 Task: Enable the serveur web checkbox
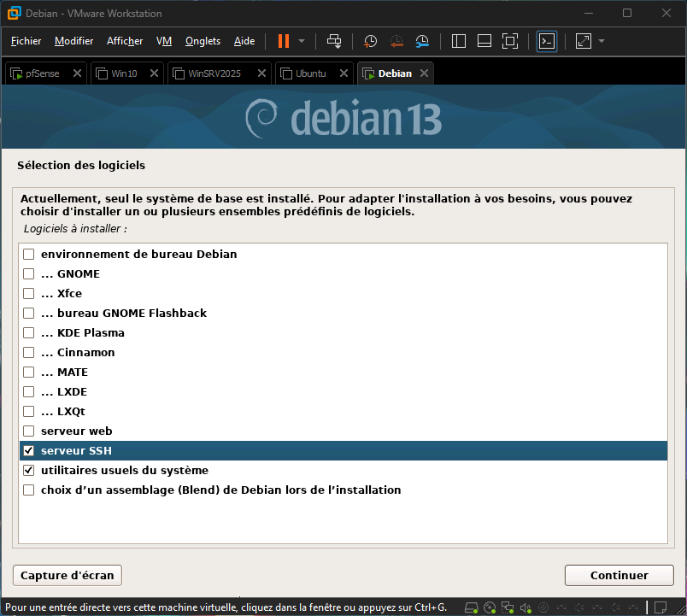coord(29,431)
